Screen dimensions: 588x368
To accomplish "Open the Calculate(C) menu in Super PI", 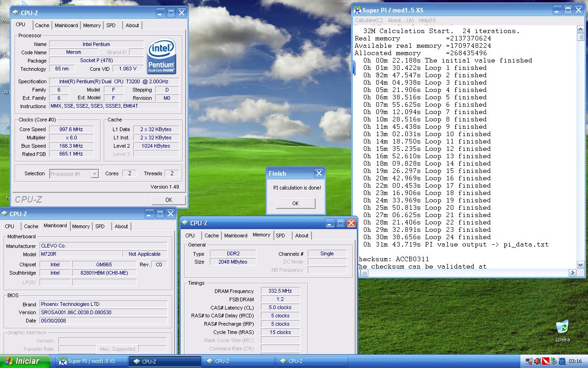I will (x=368, y=20).
